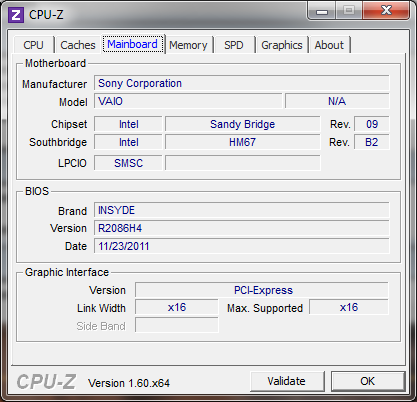The width and height of the screenshot is (417, 402).
Task: Open the About tab
Action: (329, 45)
